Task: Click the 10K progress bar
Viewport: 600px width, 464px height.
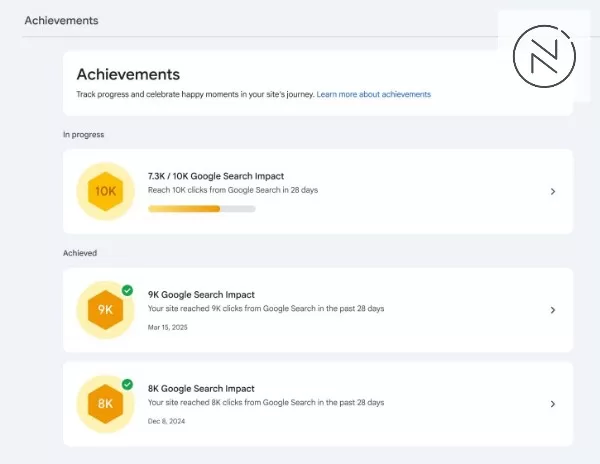Action: [x=201, y=209]
